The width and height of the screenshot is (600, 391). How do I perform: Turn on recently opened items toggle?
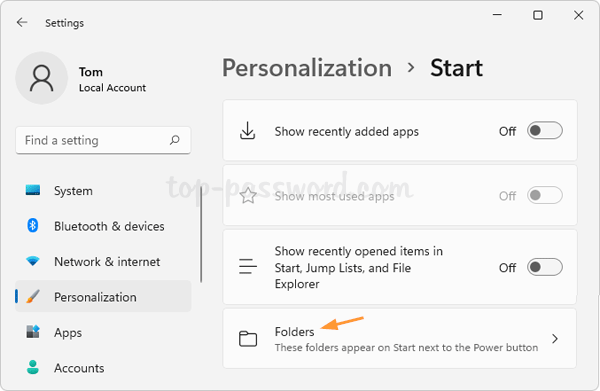click(x=545, y=267)
